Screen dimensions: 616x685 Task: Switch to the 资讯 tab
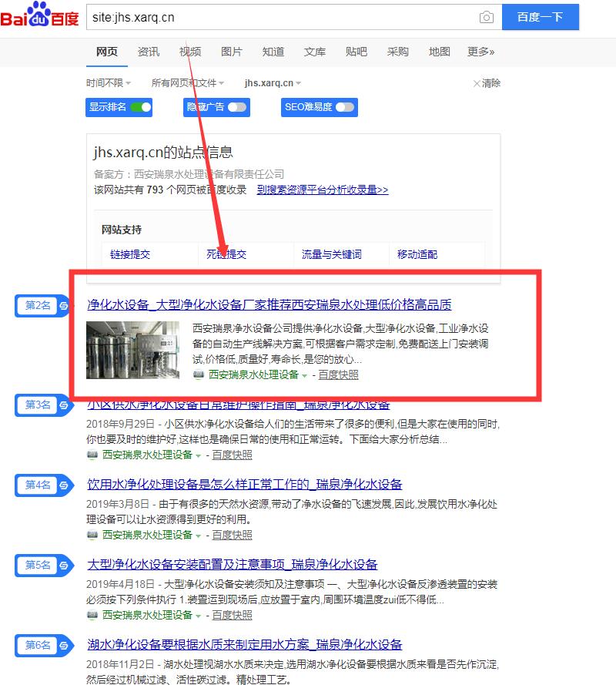click(x=149, y=52)
